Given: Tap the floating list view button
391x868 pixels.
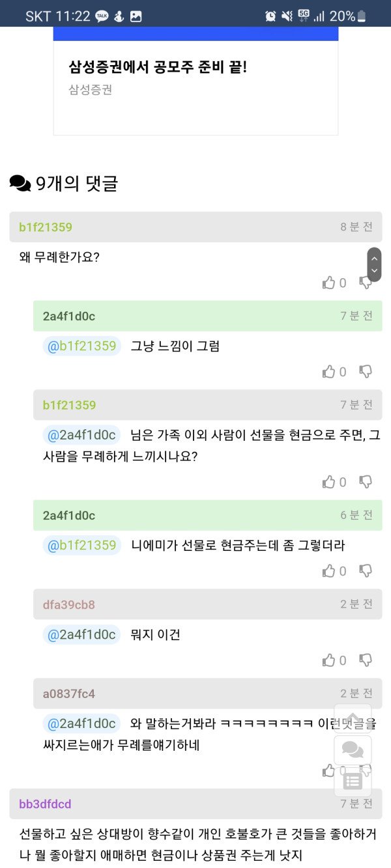Looking at the screenshot, I should point(353,781).
